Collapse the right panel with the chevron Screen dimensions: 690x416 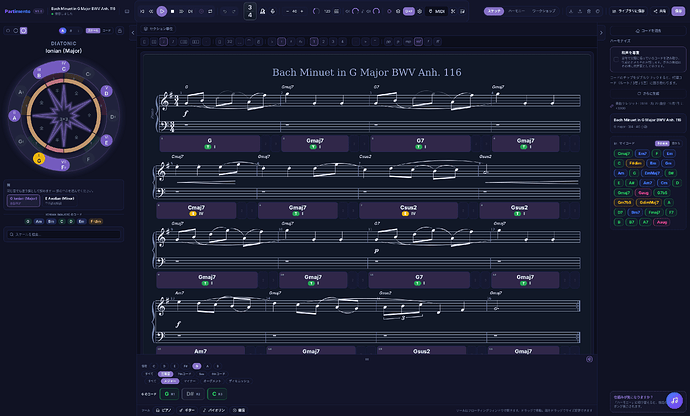(601, 33)
